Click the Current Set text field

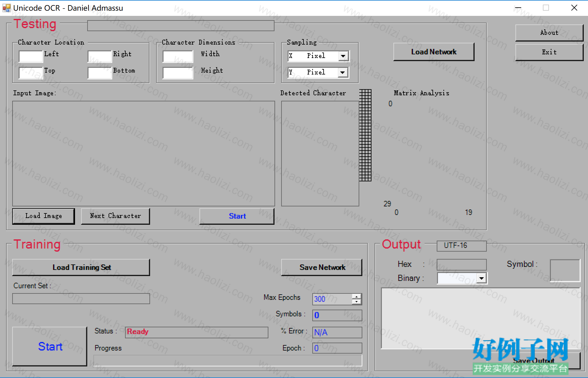[81, 299]
